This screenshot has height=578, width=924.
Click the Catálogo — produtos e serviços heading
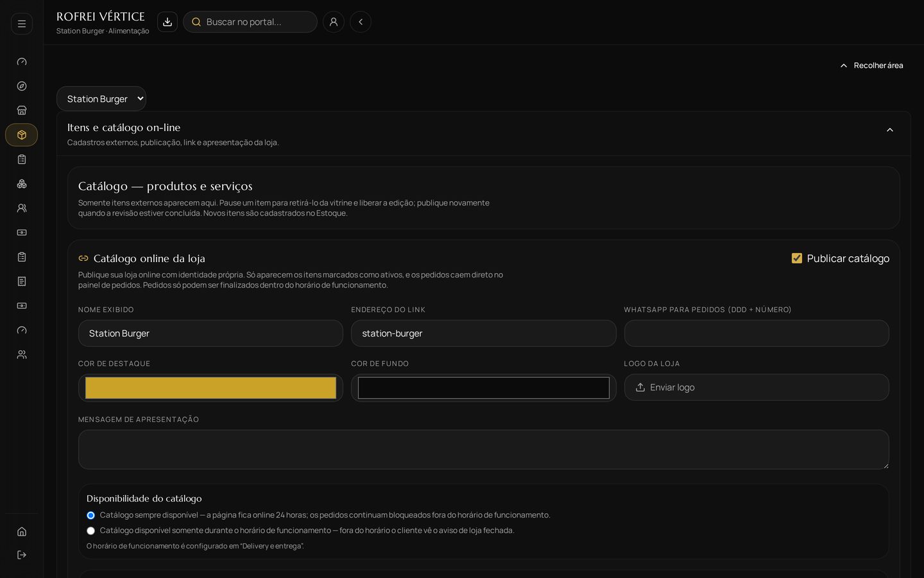[166, 186]
